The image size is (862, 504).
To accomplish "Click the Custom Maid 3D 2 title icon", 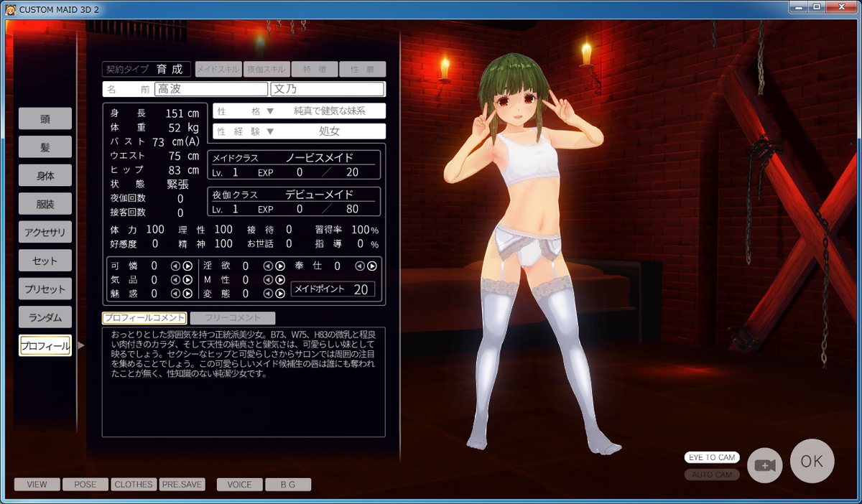I will 10,9.
